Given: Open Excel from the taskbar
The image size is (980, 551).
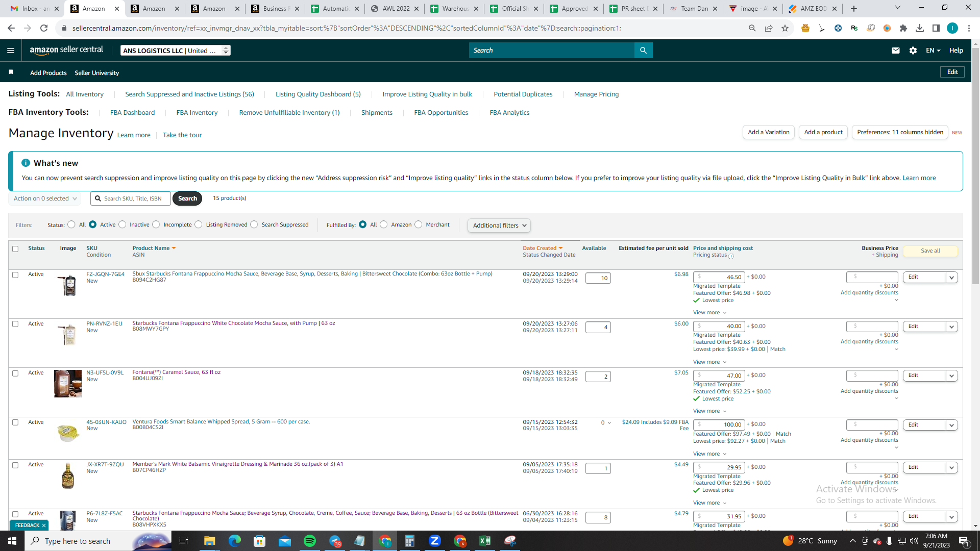Looking at the screenshot, I should [x=485, y=541].
